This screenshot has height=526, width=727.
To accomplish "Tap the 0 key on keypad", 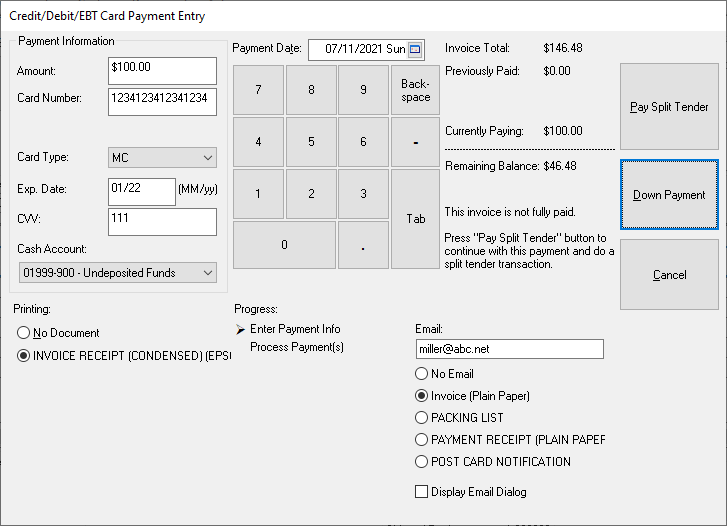I will pos(284,245).
